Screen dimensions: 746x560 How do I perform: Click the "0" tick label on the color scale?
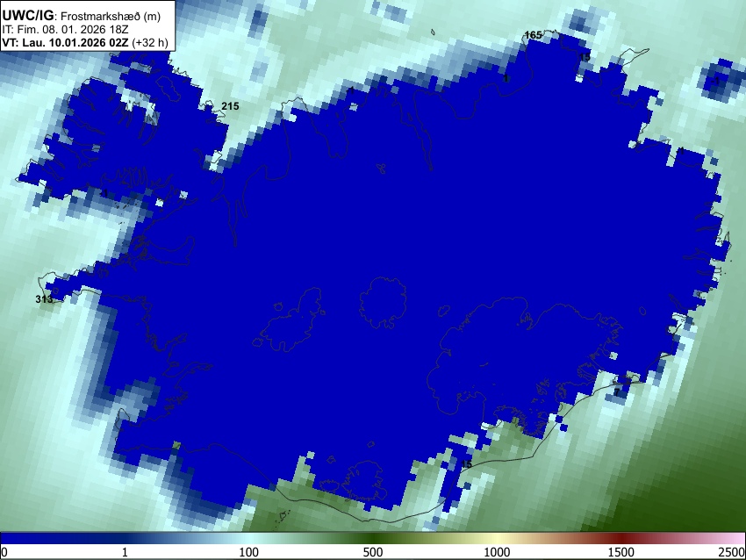tap(4, 552)
